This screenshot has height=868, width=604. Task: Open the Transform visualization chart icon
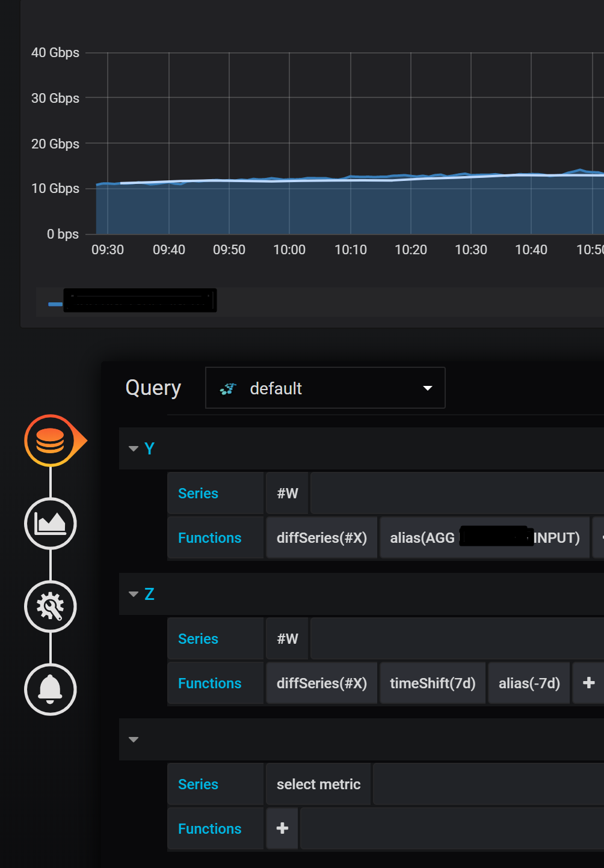point(51,524)
